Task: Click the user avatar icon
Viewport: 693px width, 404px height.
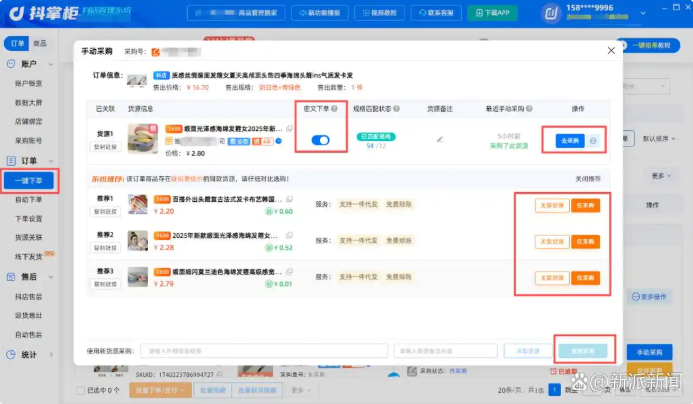Action: tap(551, 13)
